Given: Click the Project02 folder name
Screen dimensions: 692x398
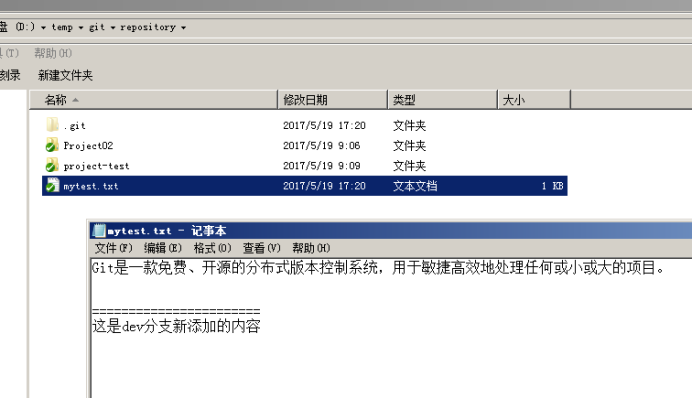Looking at the screenshot, I should coord(88,146).
